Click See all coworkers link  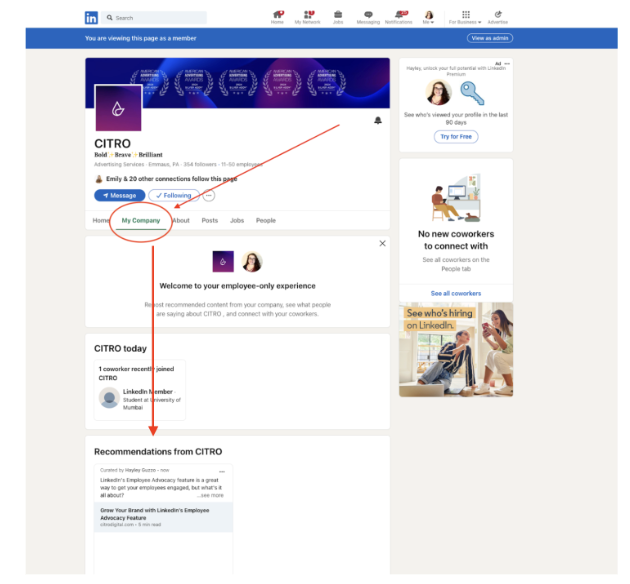coord(456,293)
